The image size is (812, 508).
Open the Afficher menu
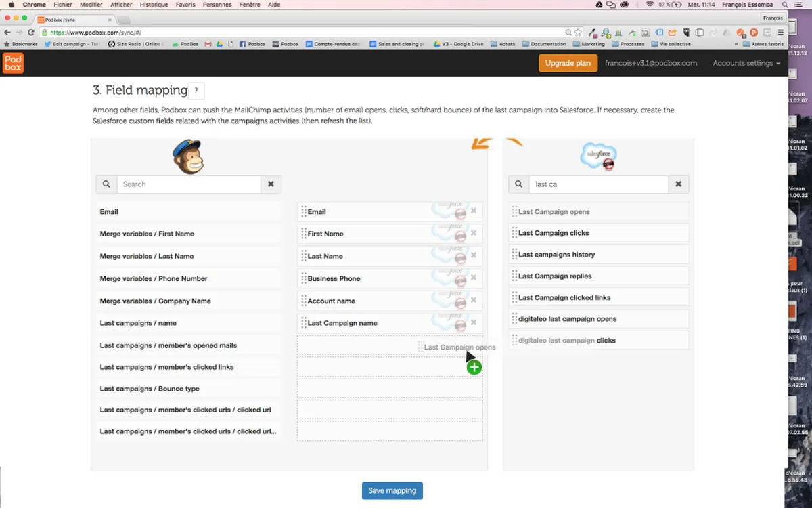122,5
